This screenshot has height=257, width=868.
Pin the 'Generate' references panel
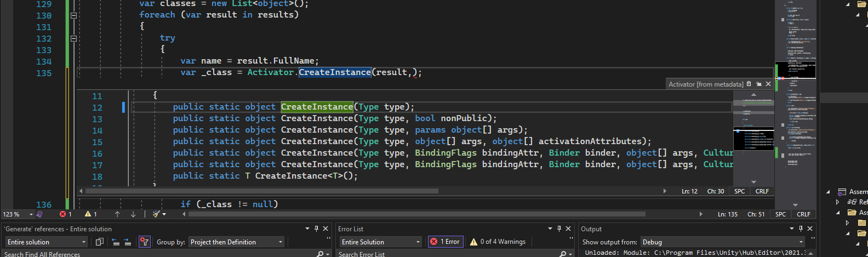pyautogui.click(x=316, y=229)
